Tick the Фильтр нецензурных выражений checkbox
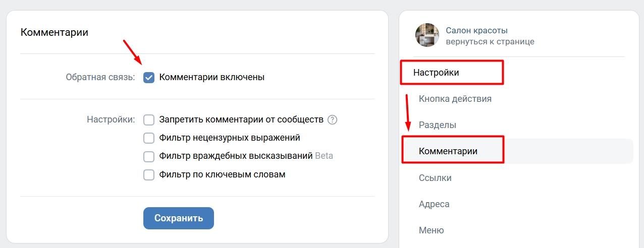644x248 pixels. (149, 138)
